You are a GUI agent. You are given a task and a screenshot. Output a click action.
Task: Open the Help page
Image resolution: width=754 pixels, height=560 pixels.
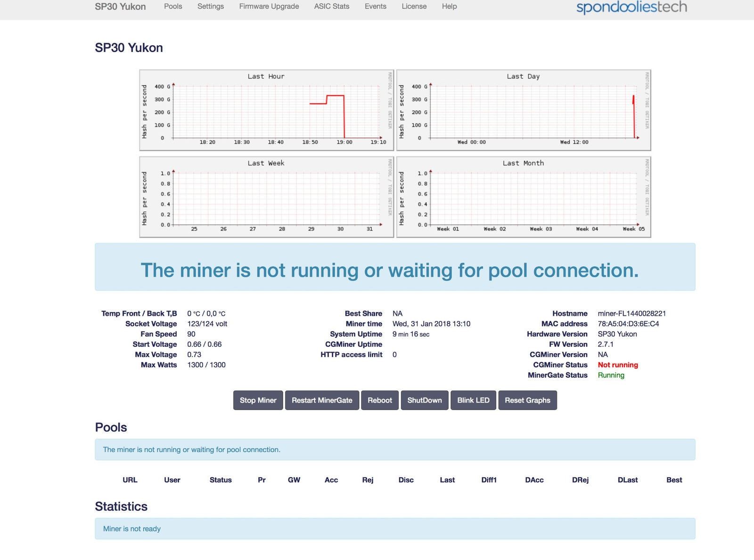coord(449,6)
